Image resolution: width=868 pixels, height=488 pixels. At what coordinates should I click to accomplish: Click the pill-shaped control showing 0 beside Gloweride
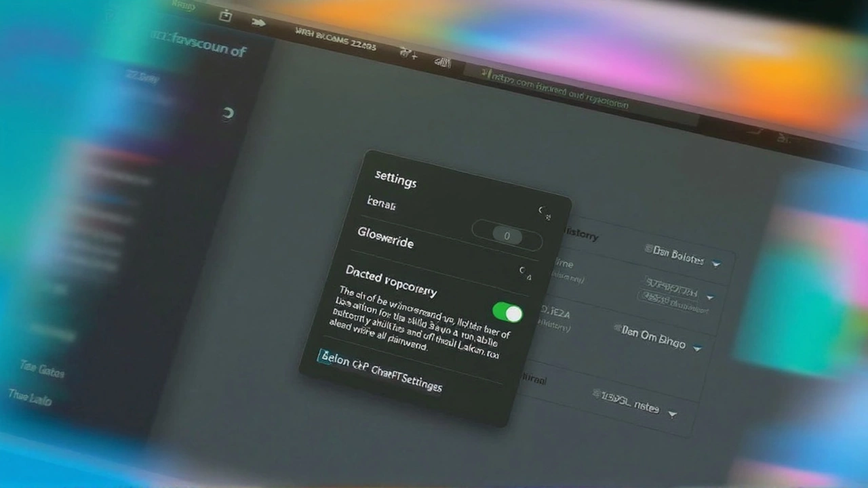[507, 236]
